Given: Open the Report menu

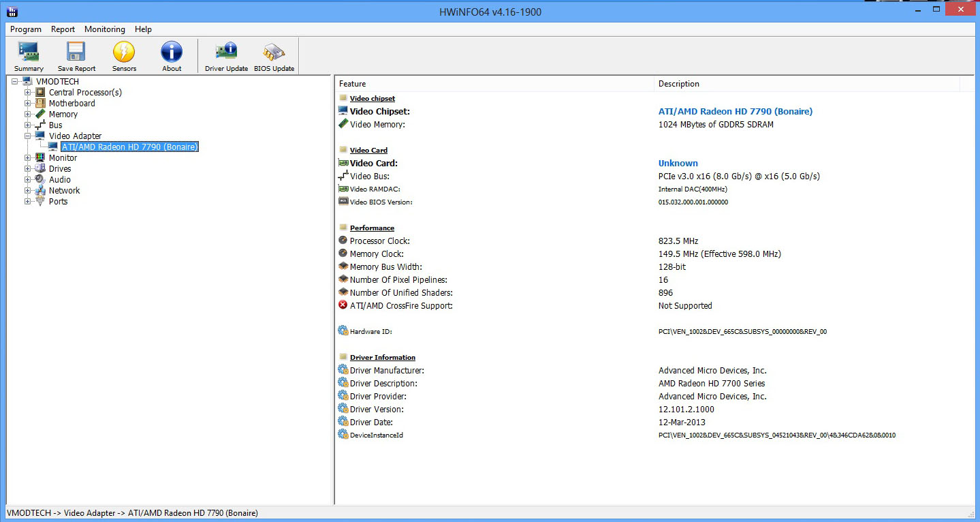Looking at the screenshot, I should [x=63, y=29].
